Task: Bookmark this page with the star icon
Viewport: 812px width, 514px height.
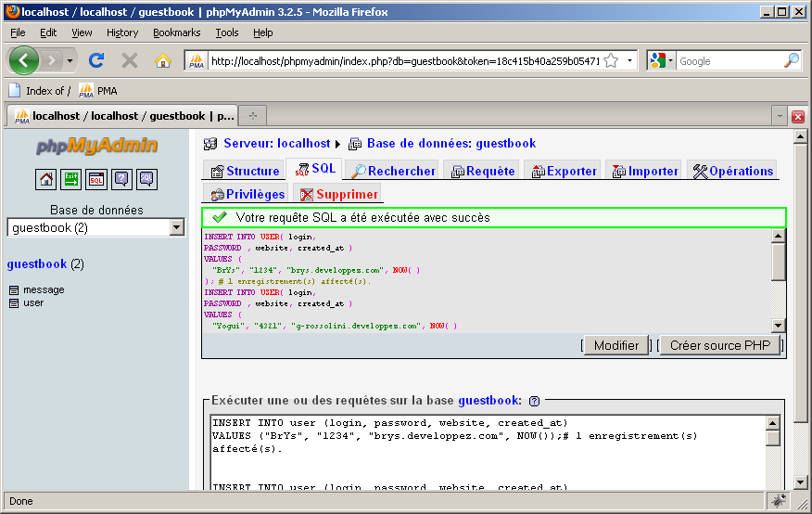Action: tap(611, 60)
